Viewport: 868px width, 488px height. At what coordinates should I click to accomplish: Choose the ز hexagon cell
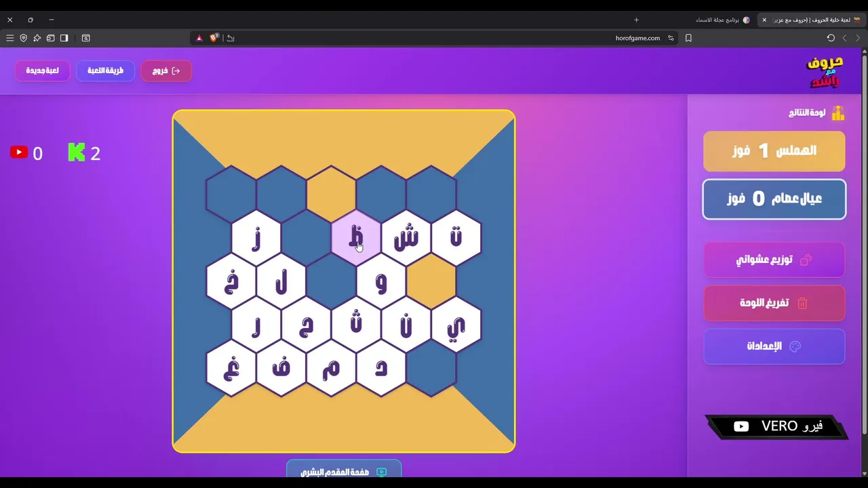coord(256,238)
